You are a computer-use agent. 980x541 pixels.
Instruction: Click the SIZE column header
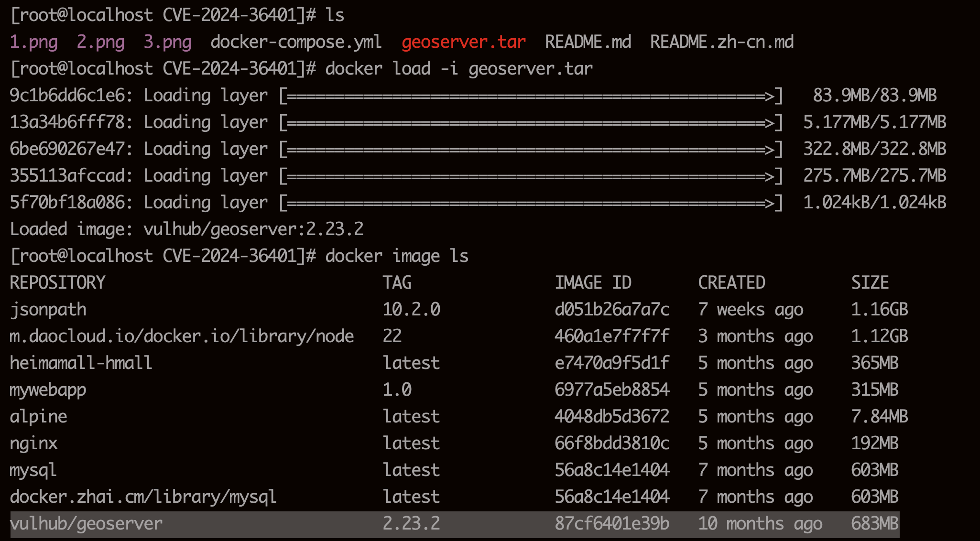tap(870, 283)
